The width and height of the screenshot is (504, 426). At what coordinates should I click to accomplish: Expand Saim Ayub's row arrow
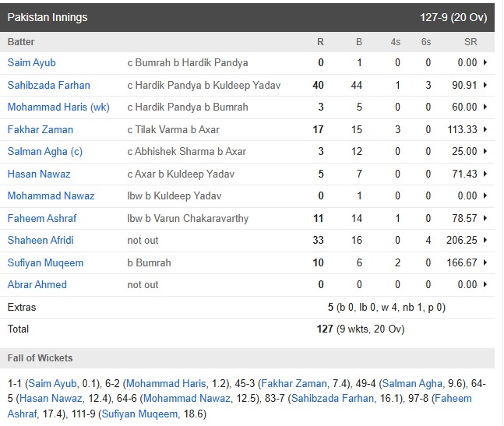click(x=485, y=62)
